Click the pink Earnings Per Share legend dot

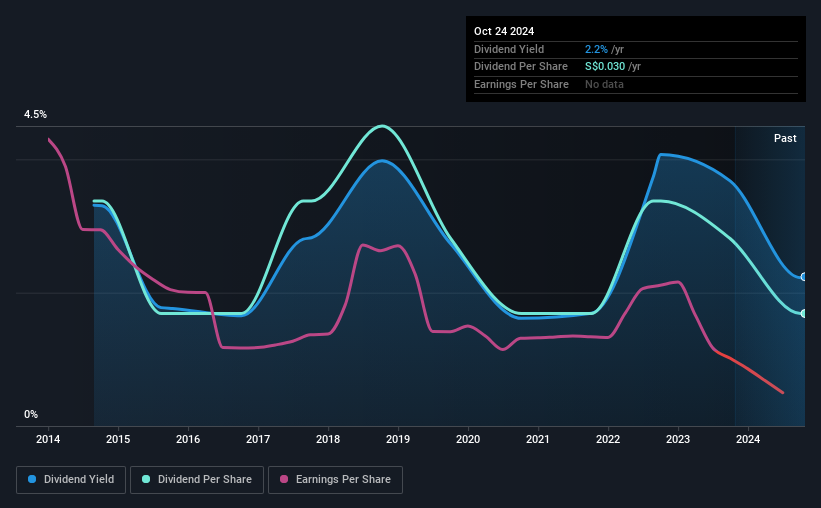(284, 479)
